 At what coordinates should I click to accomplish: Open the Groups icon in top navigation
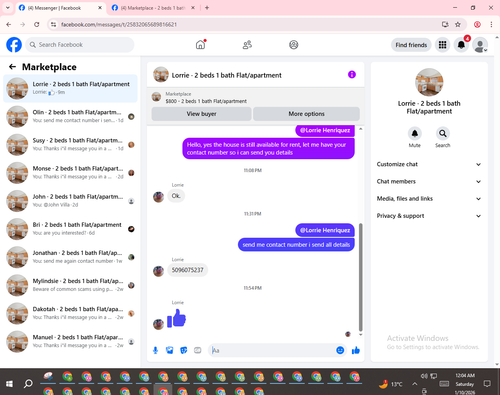[x=294, y=45]
